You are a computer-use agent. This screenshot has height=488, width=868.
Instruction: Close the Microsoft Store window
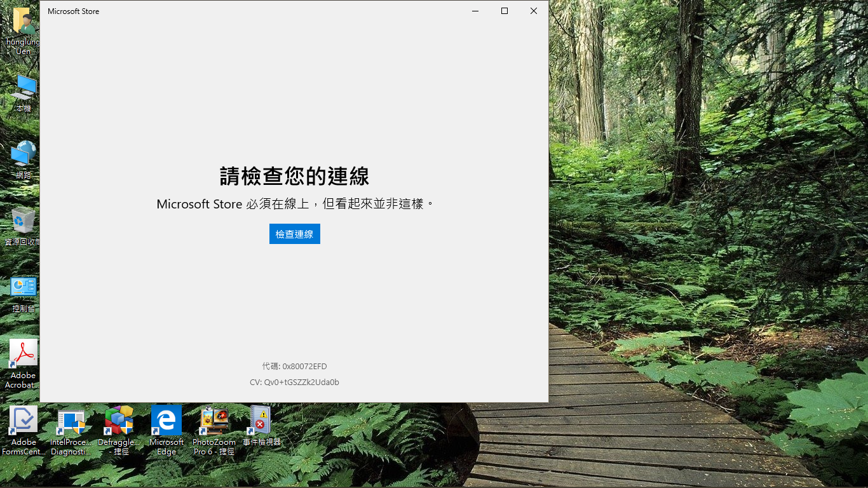pyautogui.click(x=534, y=11)
